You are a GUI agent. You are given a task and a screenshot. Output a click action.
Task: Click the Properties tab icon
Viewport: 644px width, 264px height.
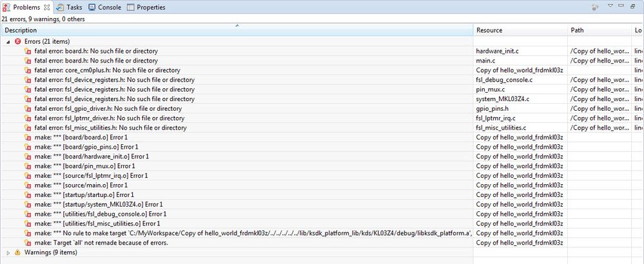pos(131,7)
